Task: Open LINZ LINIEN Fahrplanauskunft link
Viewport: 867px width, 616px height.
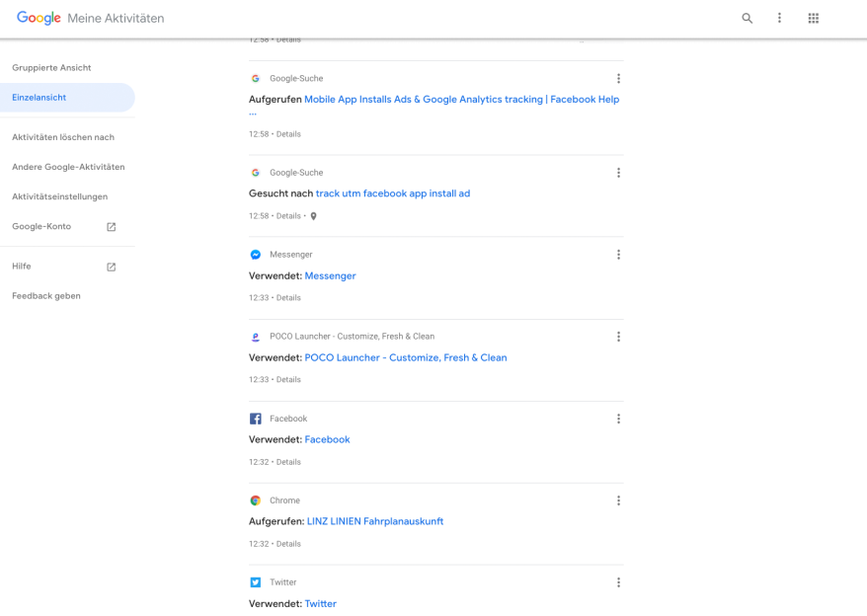Action: coord(375,521)
